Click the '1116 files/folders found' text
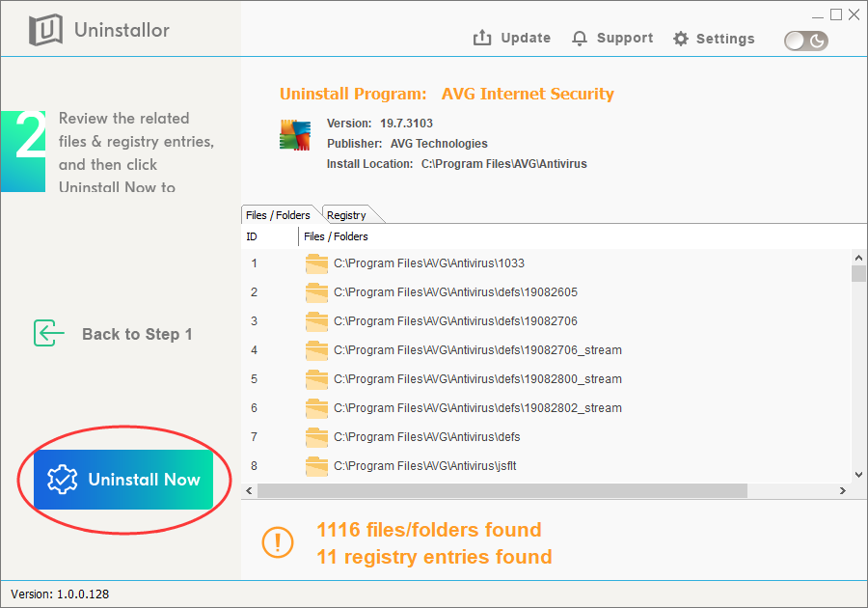Viewport: 868px width, 608px height. tap(429, 530)
